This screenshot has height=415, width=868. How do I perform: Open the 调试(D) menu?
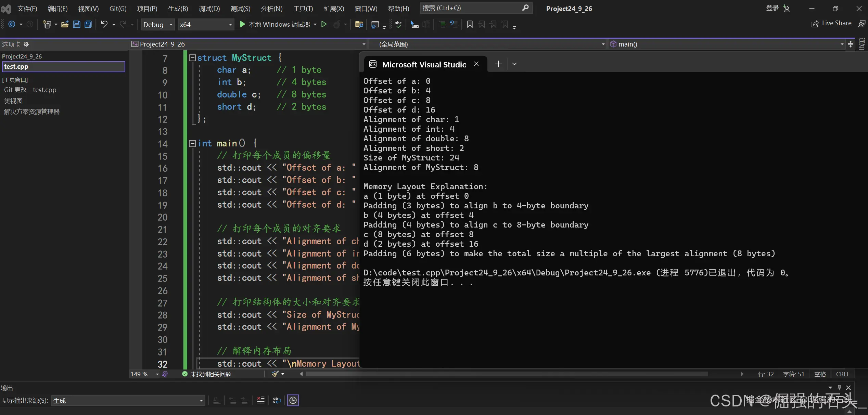coord(209,9)
